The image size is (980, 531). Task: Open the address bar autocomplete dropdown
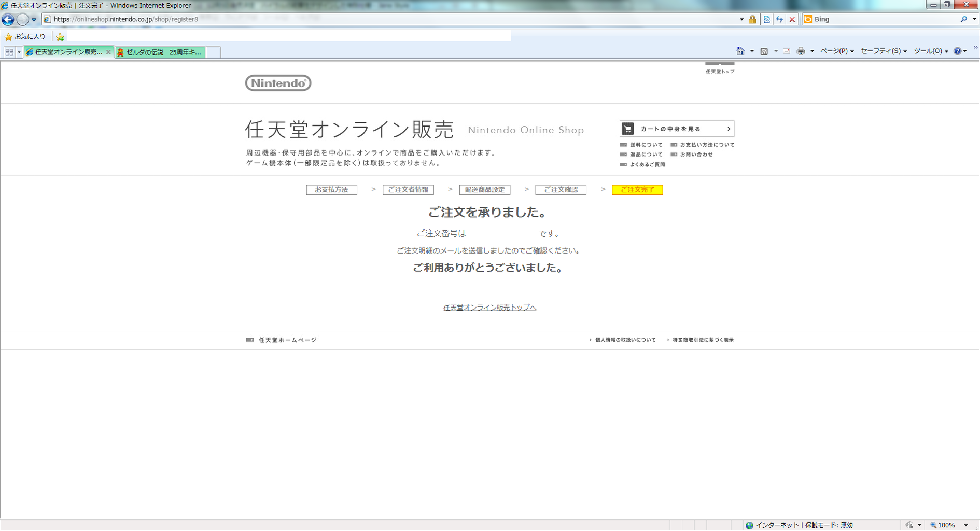click(x=741, y=19)
